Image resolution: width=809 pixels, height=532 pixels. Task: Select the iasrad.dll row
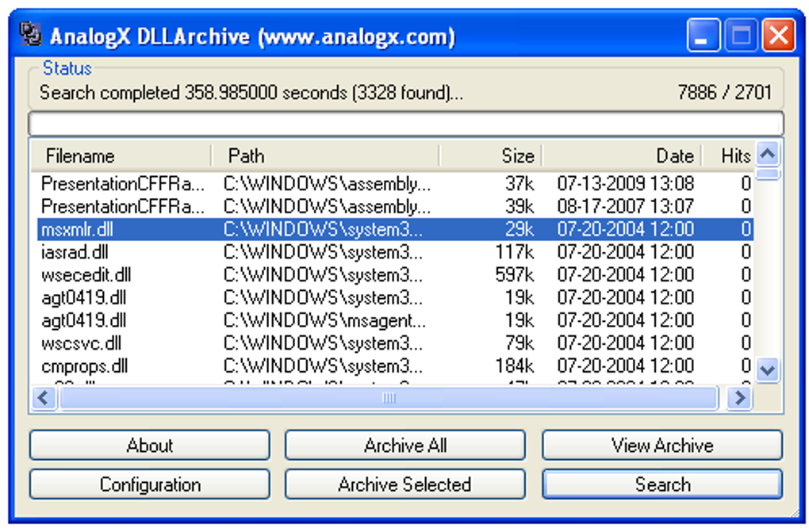click(395, 252)
